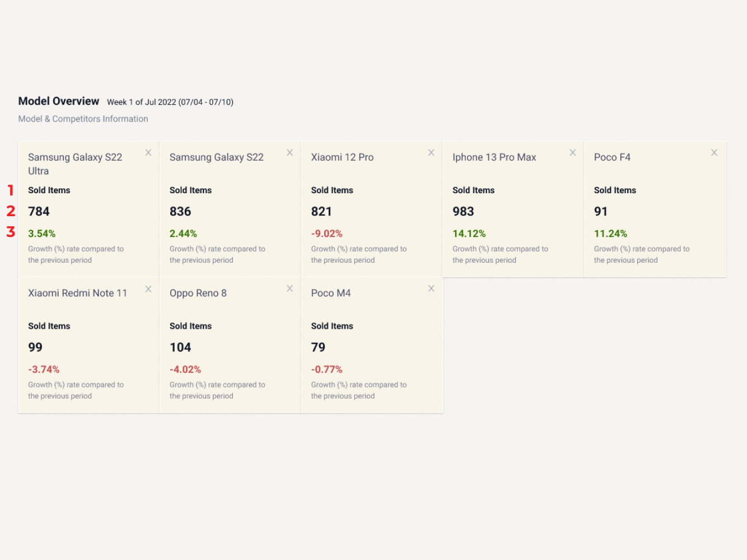Open the Iphone 13 Pro Max title
Screen dimensions: 747x560
(494, 157)
